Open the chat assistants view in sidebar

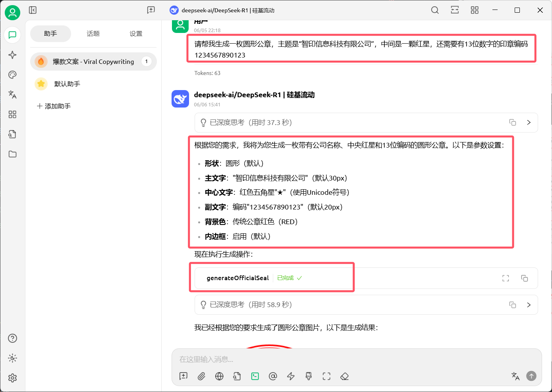12,35
